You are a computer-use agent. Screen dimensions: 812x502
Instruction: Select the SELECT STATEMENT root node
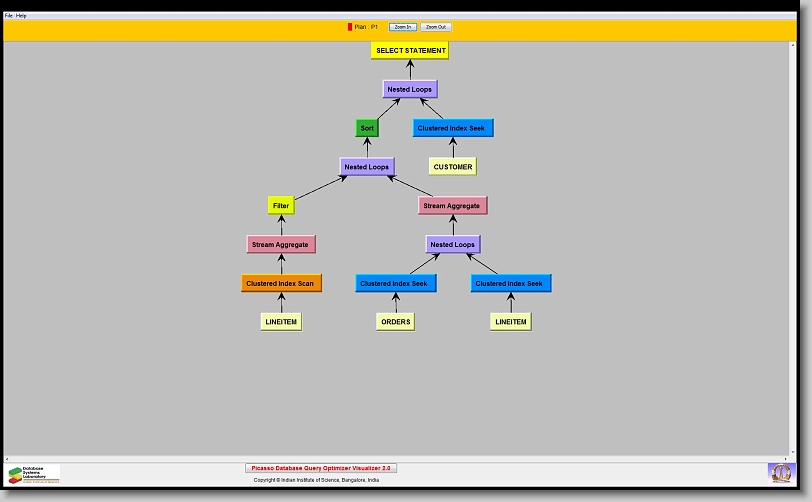click(x=410, y=50)
